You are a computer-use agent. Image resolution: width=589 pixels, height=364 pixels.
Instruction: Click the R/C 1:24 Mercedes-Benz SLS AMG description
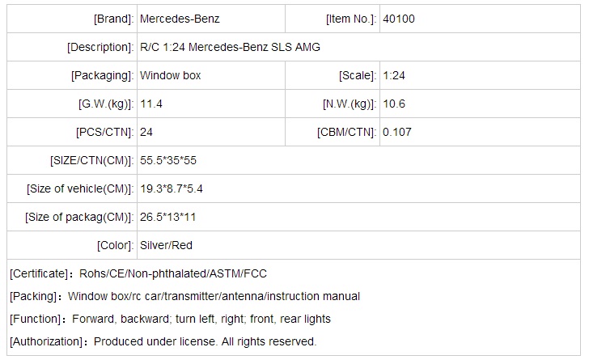[x=230, y=47]
